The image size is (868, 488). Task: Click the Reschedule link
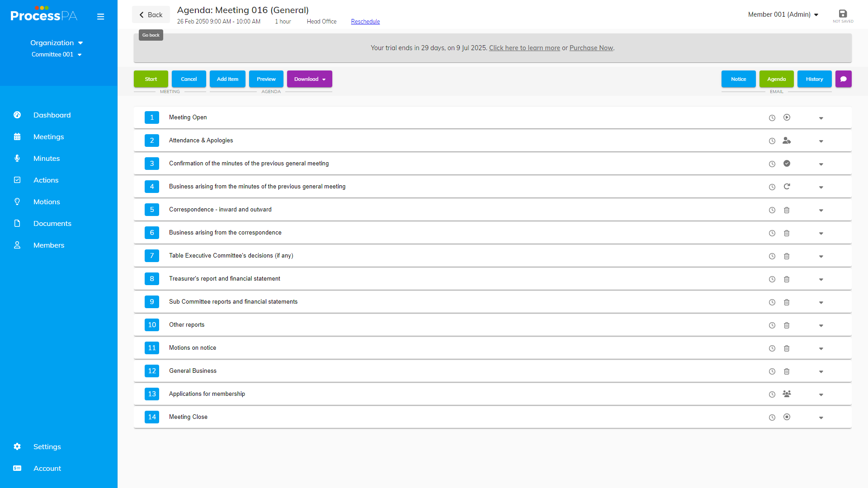click(365, 22)
